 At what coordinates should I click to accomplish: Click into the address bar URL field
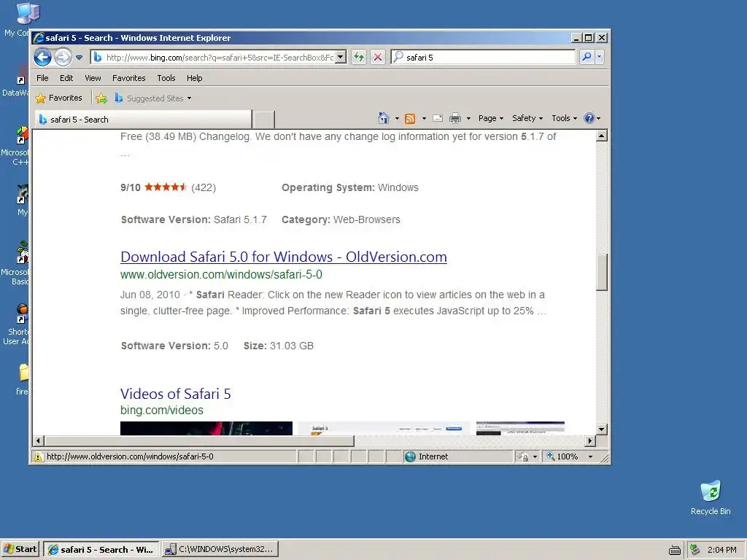pyautogui.click(x=220, y=57)
